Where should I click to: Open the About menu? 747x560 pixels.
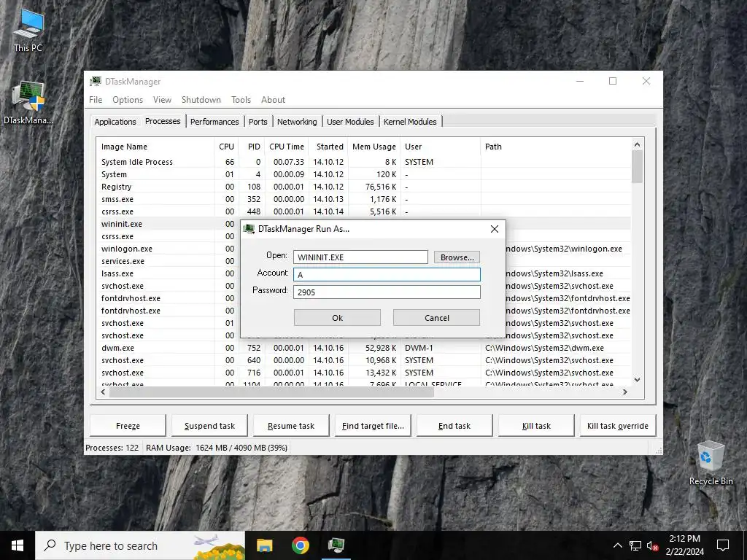[x=273, y=99]
